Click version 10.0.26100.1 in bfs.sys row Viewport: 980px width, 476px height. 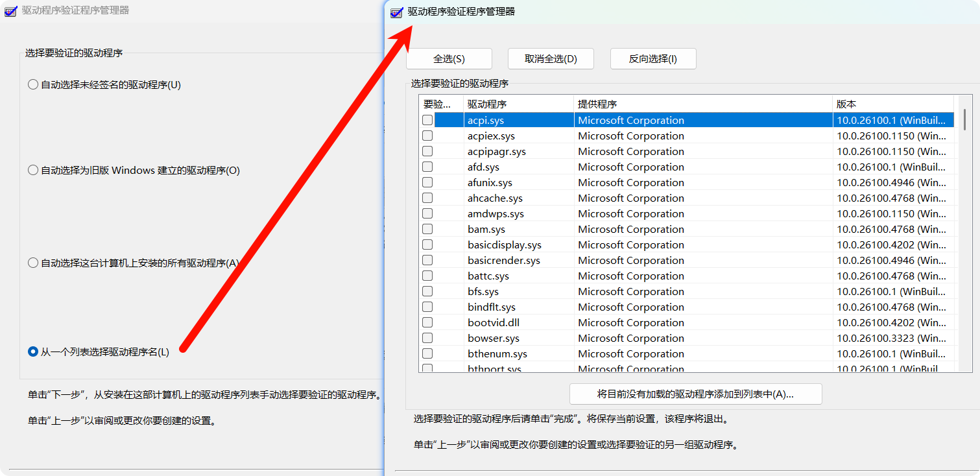point(892,291)
